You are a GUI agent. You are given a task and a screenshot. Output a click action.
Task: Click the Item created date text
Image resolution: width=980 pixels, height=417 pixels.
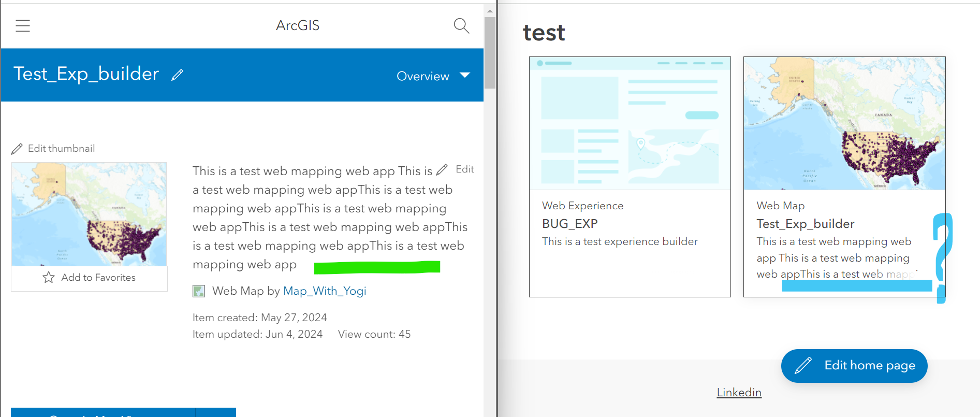click(260, 318)
